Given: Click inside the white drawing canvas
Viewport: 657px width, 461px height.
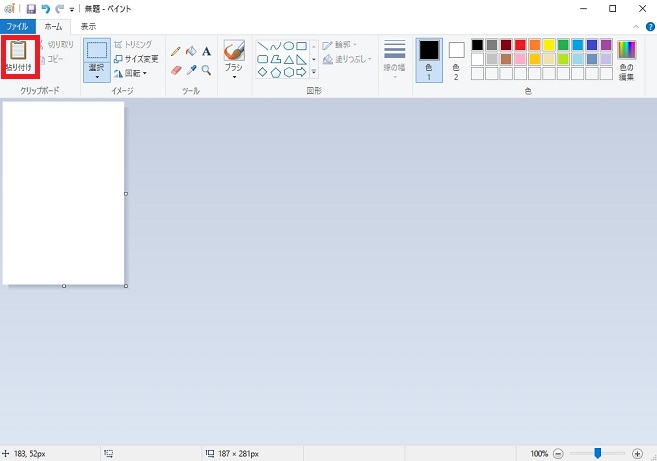Looking at the screenshot, I should tap(63, 193).
